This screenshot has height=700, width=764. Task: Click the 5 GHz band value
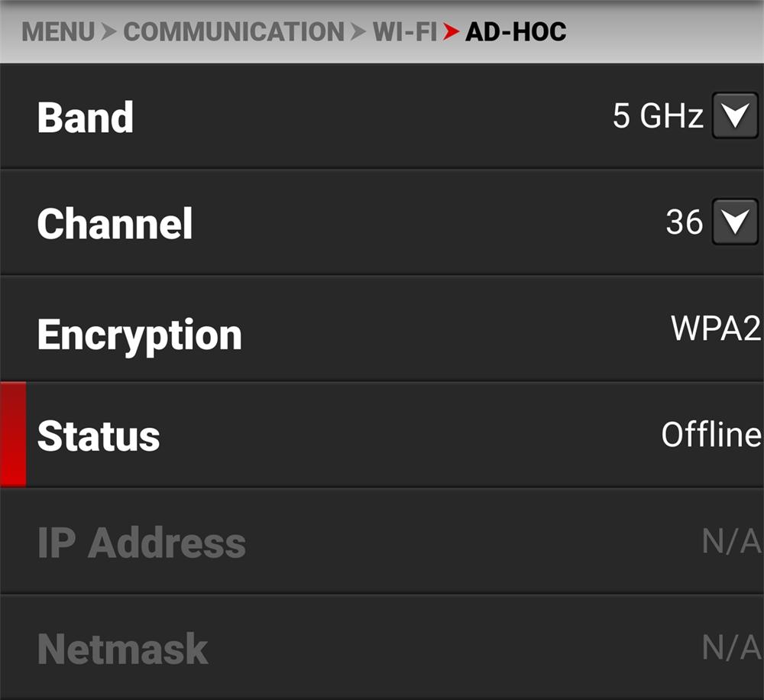657,116
